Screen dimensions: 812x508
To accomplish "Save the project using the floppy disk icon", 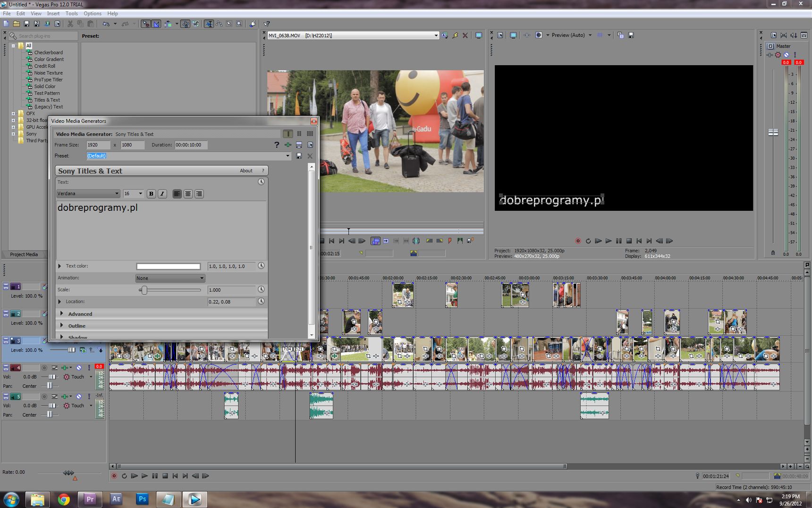I will point(26,24).
